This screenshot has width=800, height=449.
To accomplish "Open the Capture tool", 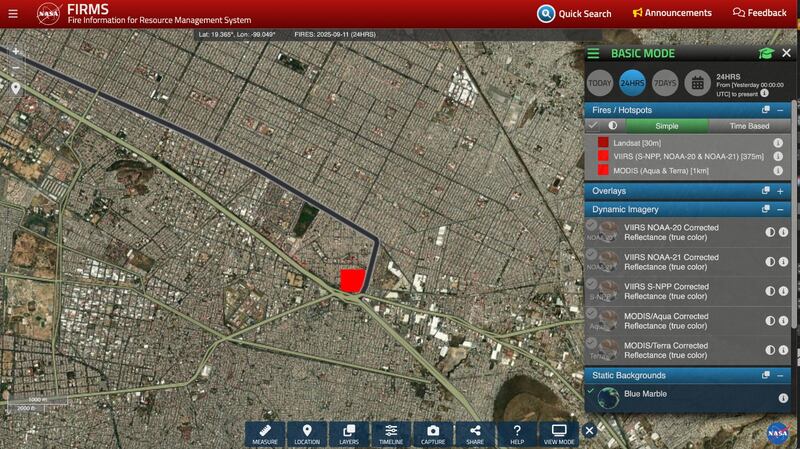I will point(433,435).
